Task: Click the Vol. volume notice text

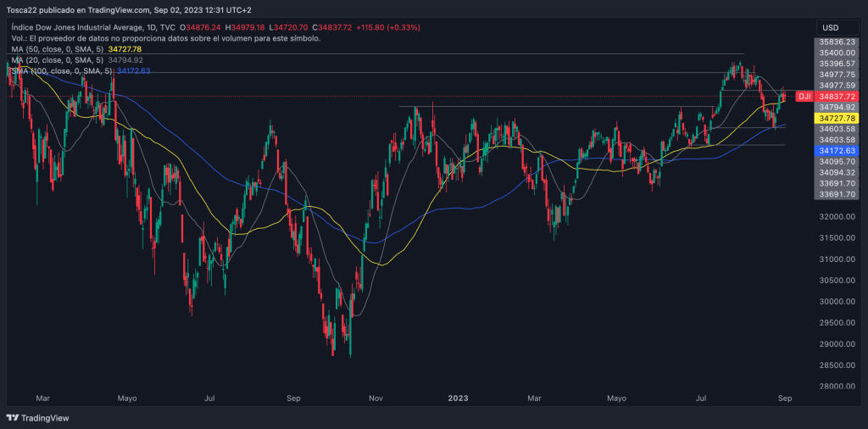Action: click(165, 39)
